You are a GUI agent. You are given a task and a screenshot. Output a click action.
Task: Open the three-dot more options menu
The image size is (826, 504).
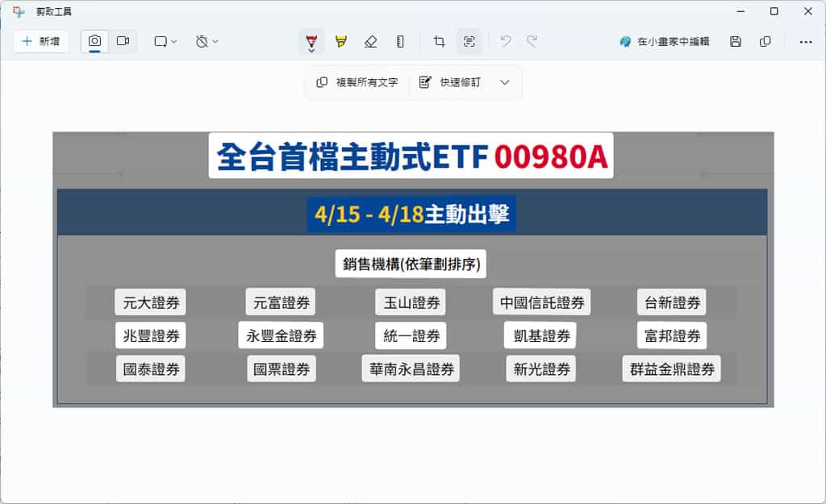(805, 41)
